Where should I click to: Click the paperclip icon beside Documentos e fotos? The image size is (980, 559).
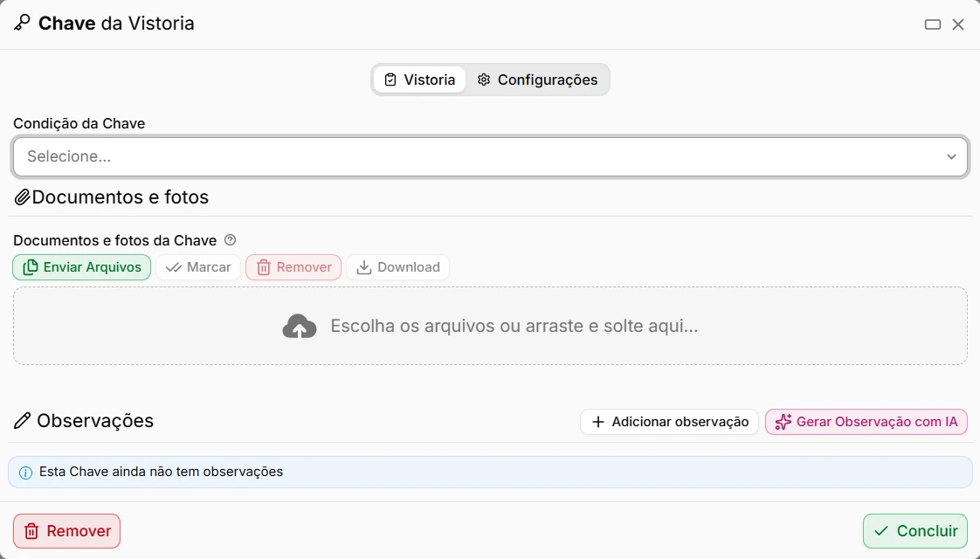(22, 197)
